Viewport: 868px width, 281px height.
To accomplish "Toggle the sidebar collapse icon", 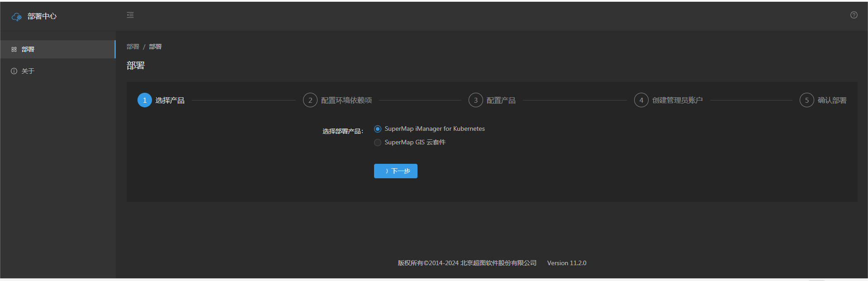I will [x=130, y=15].
